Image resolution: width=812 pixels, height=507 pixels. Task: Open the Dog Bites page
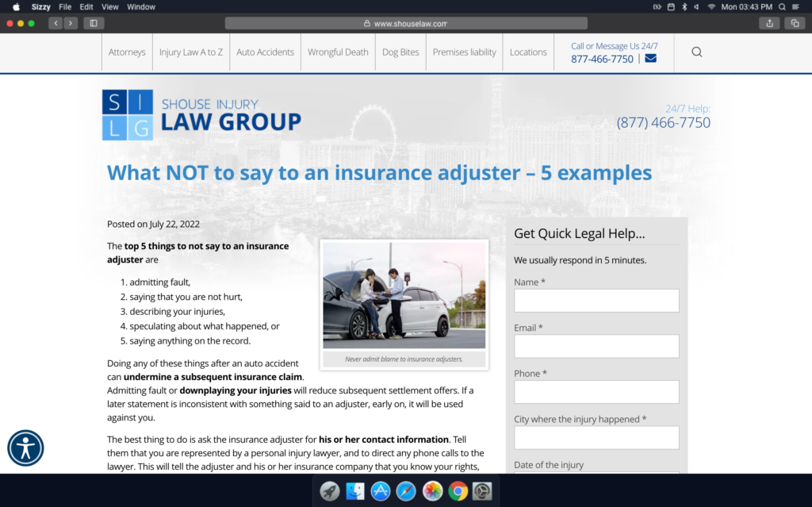[400, 52]
